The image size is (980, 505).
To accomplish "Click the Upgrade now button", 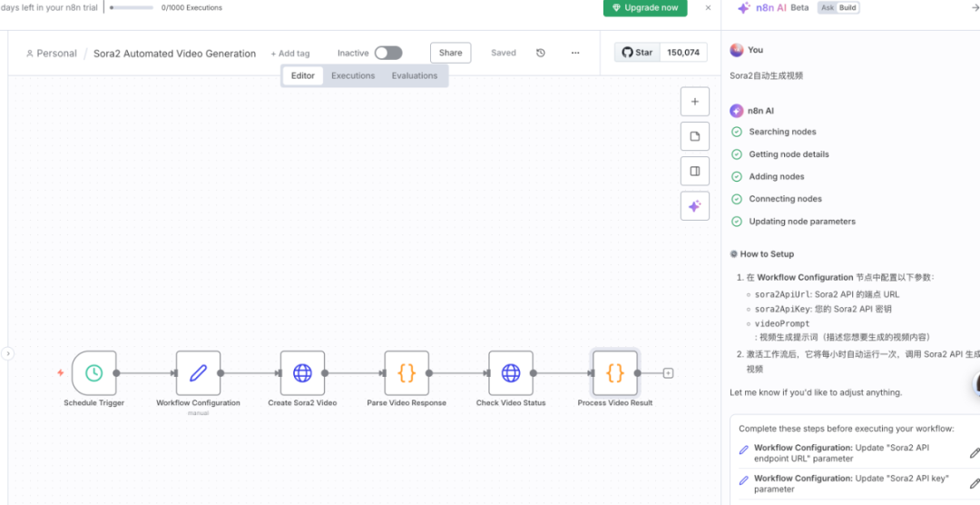I will (645, 7).
